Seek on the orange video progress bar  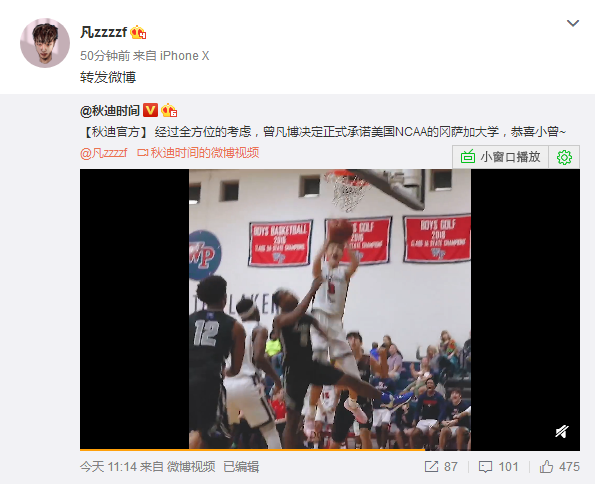[x=330, y=450]
